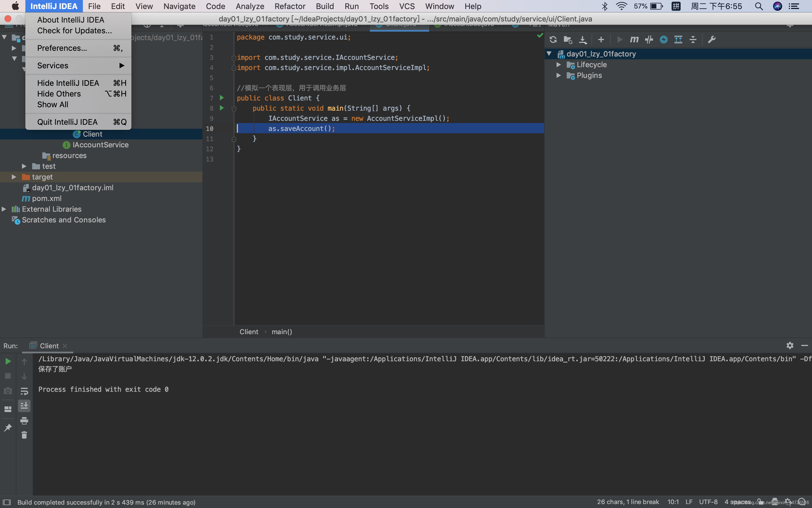Open the File menu
The height and width of the screenshot is (508, 812).
point(94,6)
